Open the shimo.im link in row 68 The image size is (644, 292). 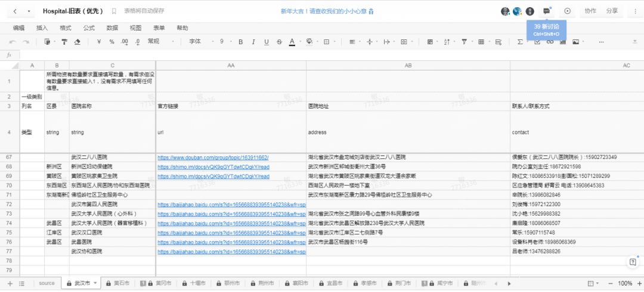213,167
